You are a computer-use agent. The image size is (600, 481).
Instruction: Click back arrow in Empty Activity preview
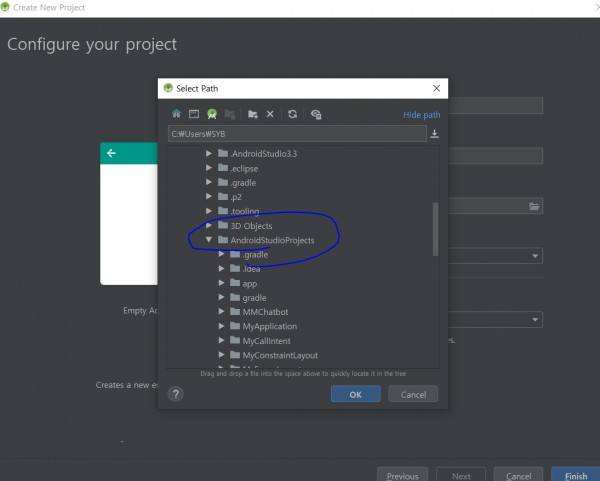tap(111, 153)
